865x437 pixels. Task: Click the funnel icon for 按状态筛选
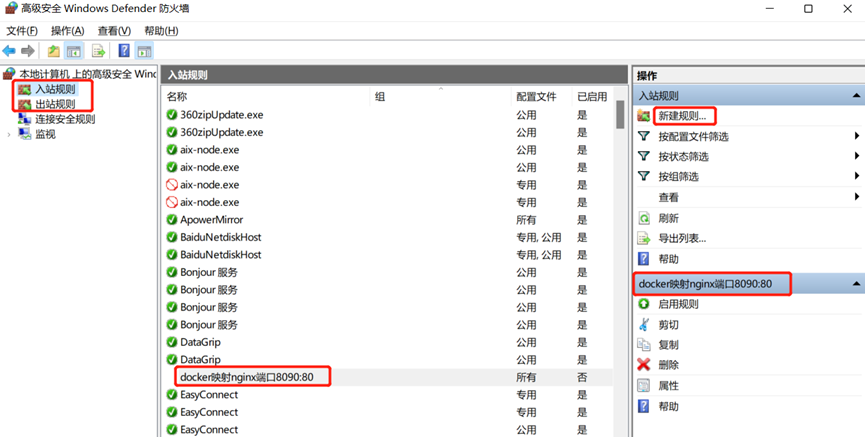pos(644,156)
